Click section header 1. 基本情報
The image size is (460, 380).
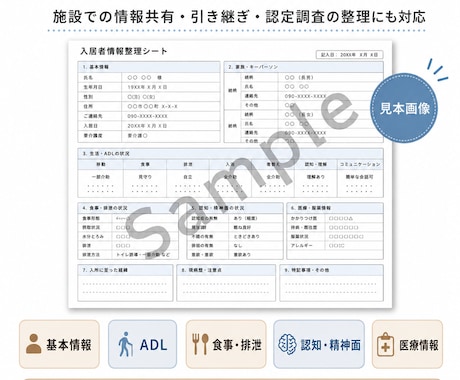click(x=149, y=67)
